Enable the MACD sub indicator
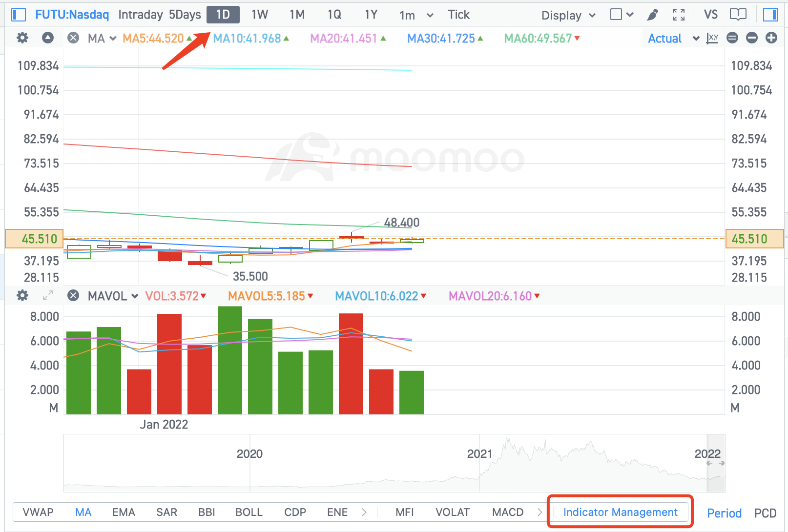788x532 pixels. [508, 512]
